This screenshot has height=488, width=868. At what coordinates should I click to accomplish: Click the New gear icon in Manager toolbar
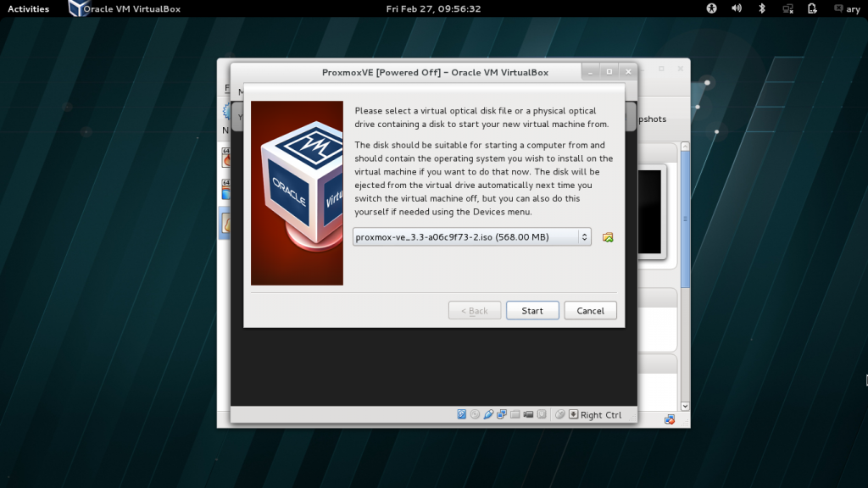(226, 111)
